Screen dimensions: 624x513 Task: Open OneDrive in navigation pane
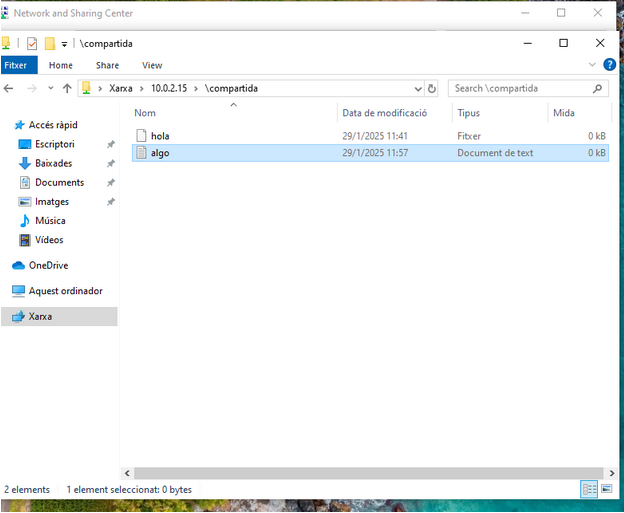point(48,265)
